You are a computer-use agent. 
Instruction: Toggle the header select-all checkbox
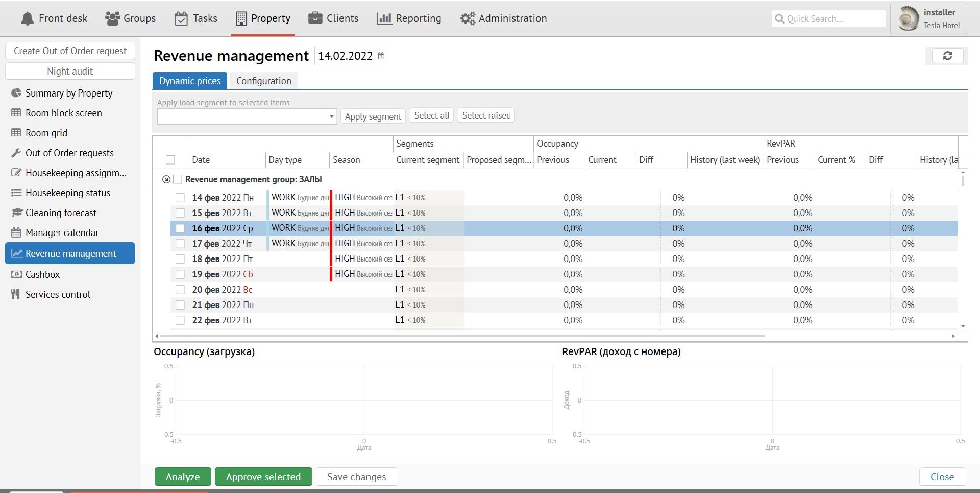tap(170, 160)
